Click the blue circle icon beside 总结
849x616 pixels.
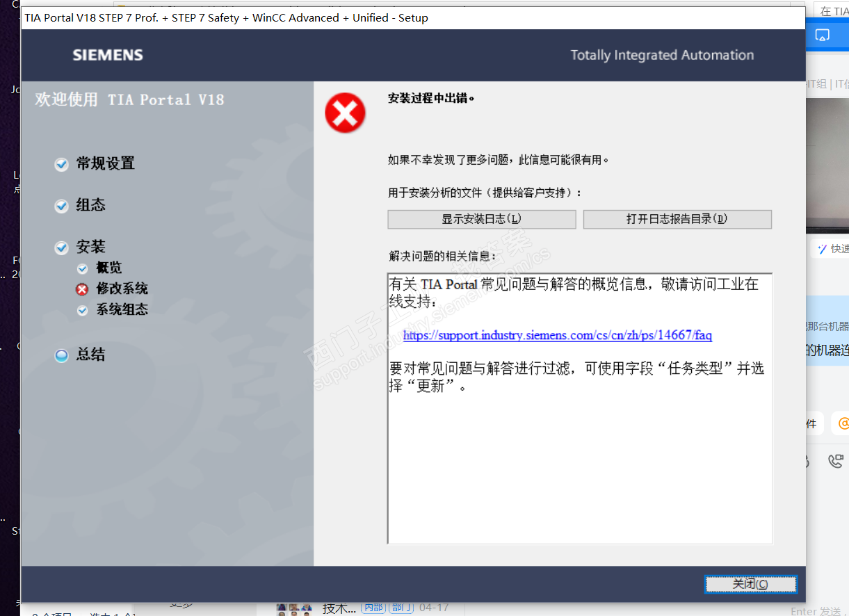[62, 355]
